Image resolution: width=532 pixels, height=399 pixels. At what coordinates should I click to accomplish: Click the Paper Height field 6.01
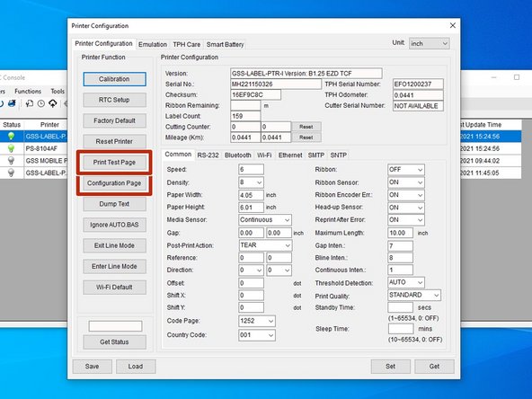point(251,208)
